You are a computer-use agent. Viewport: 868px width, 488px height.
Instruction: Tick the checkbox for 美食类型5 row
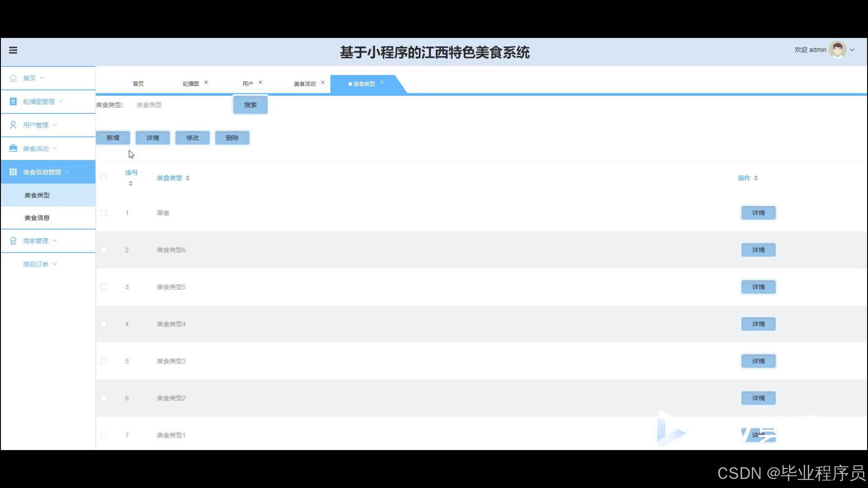pyautogui.click(x=104, y=287)
